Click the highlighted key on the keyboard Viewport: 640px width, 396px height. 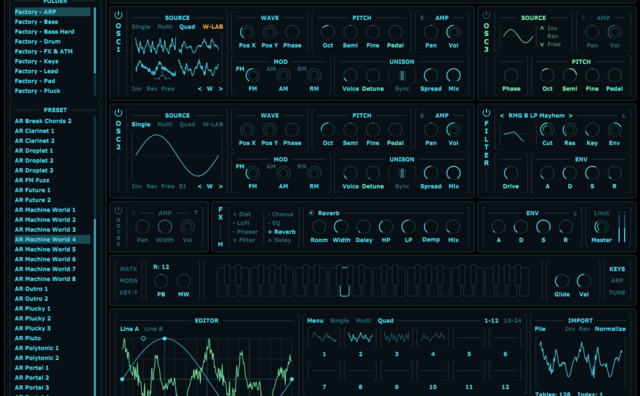344,281
